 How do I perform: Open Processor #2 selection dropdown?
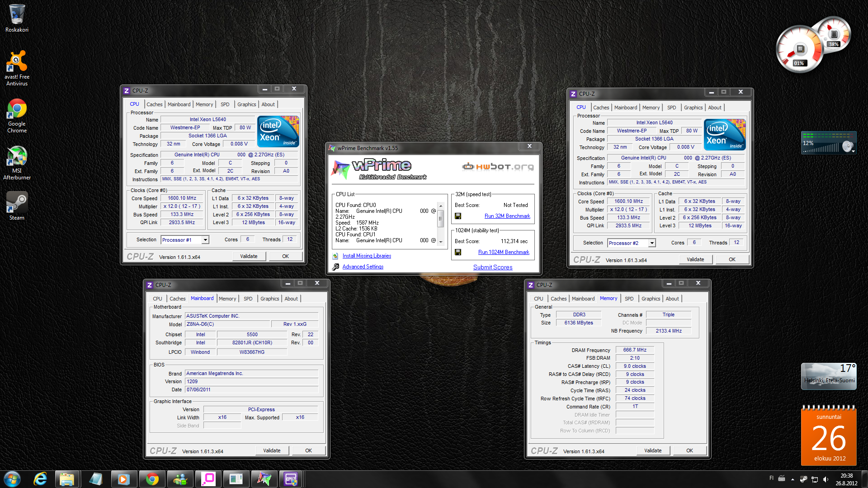(x=652, y=243)
